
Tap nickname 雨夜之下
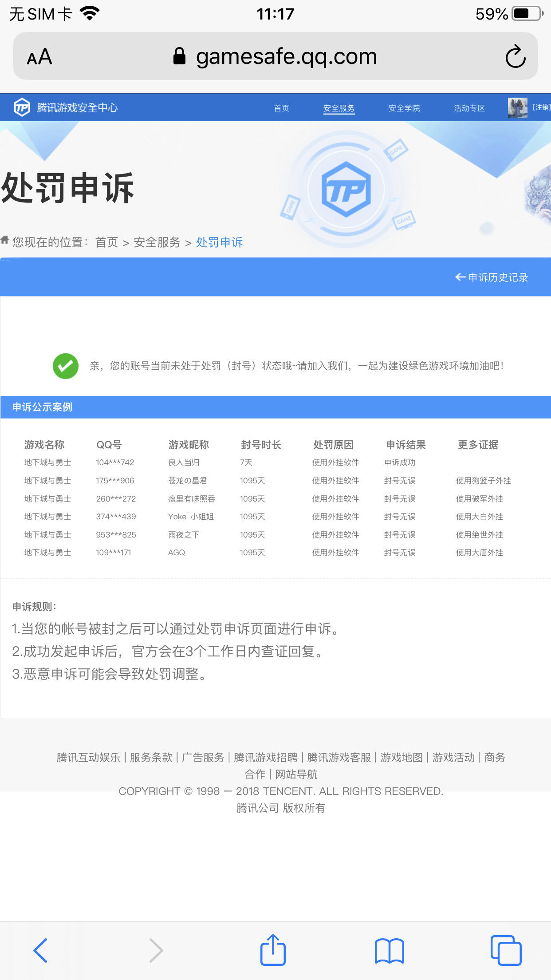(184, 535)
